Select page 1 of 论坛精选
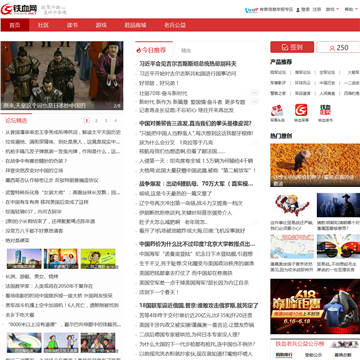Image resolution: width=360 pixels, height=360 pixels. coord(87,121)
